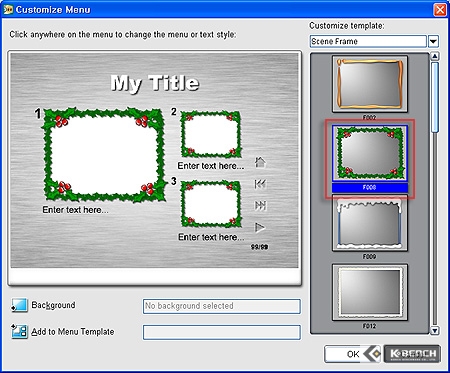This screenshot has width=450, height=373.
Task: Click the Background label button
Action: [x=53, y=305]
